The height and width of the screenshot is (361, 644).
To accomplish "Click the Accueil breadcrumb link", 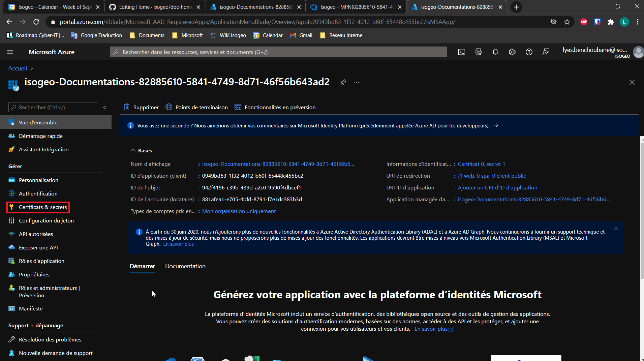I will click(x=18, y=68).
